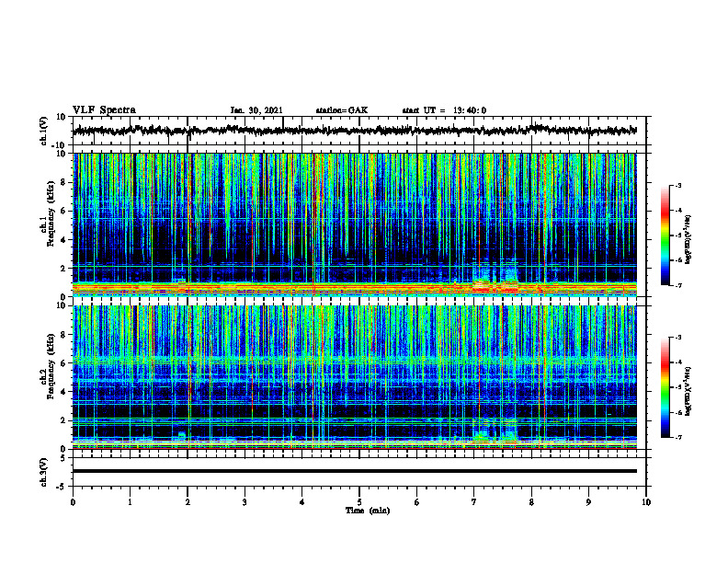
Task: Click time-axis tick label "2"
Action: tap(188, 502)
